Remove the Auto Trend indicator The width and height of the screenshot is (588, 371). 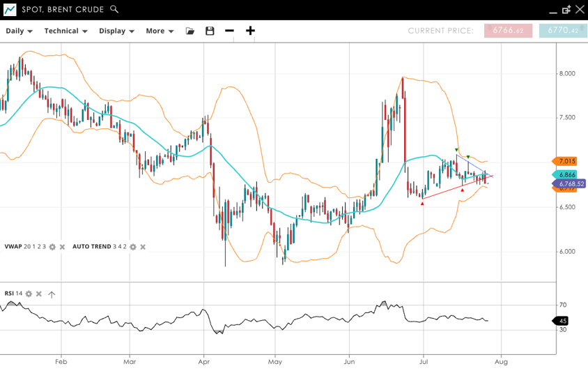click(x=143, y=247)
